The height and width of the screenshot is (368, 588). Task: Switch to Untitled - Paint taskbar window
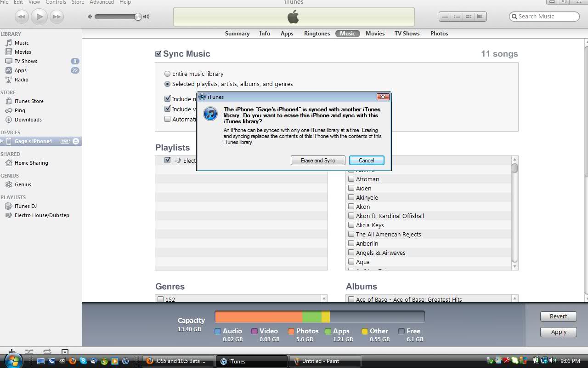324,361
